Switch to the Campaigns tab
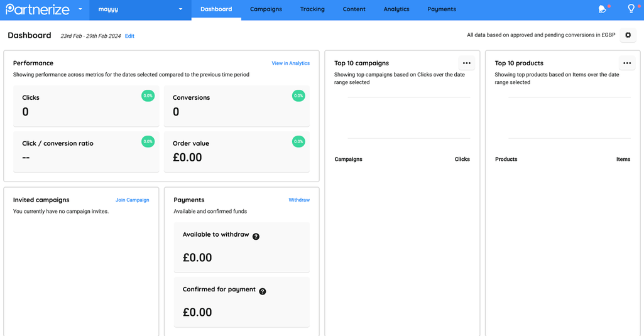Image resolution: width=644 pixels, height=336 pixels. click(x=266, y=9)
